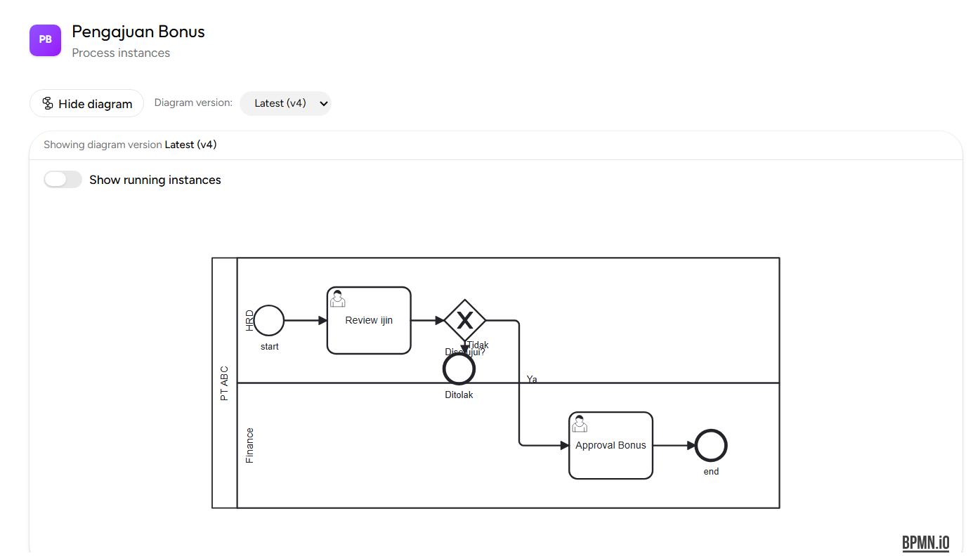980x556 pixels.
Task: Select the Review ijin user task
Action: click(x=369, y=320)
